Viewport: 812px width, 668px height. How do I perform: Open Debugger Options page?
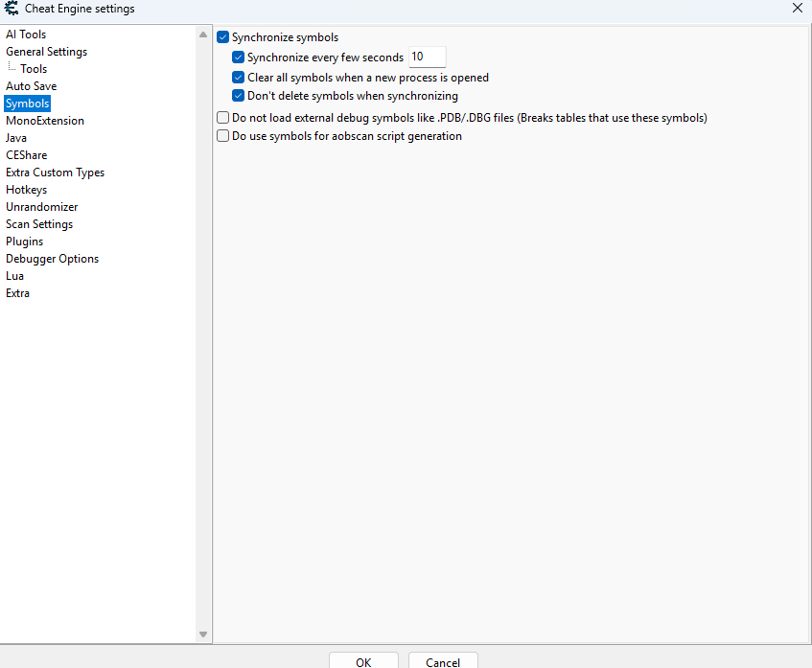click(53, 259)
